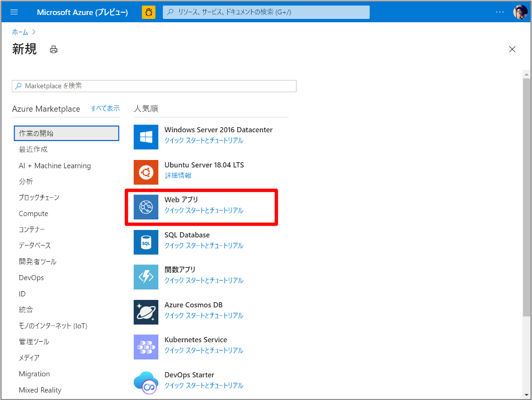
Task: Open the ellipsis more options menu
Action: [x=500, y=12]
